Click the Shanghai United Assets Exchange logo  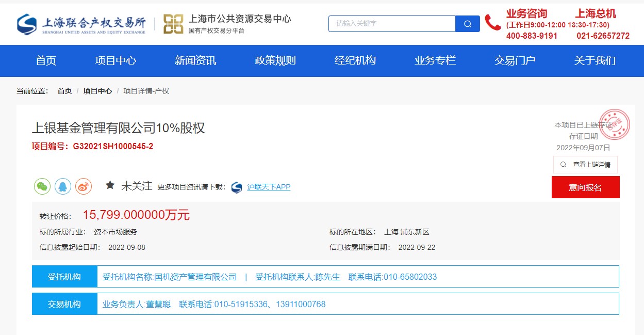(x=81, y=24)
